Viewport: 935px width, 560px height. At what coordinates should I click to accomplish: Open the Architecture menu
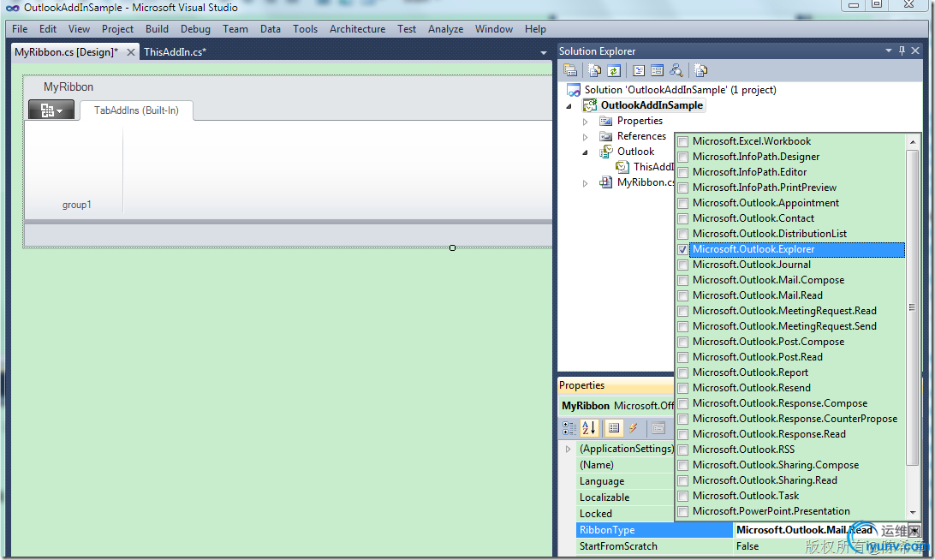(x=357, y=28)
